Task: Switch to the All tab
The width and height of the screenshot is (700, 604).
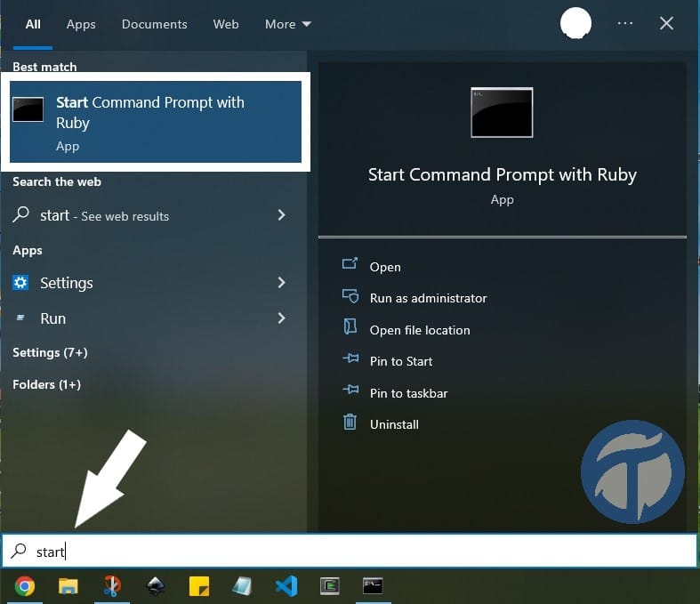Action: point(33,24)
